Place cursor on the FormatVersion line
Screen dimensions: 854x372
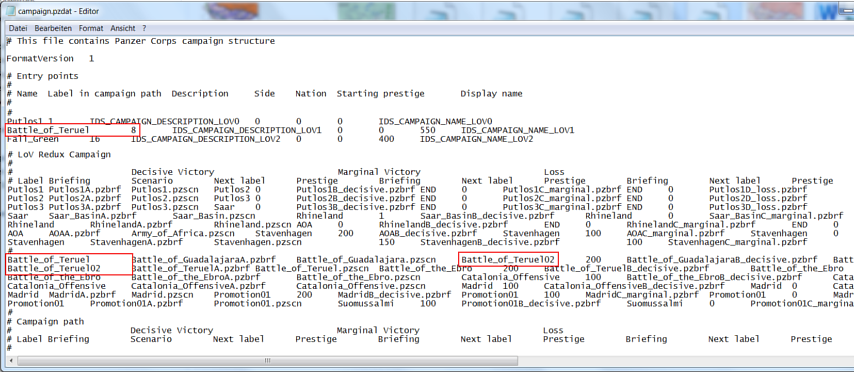tap(50, 58)
